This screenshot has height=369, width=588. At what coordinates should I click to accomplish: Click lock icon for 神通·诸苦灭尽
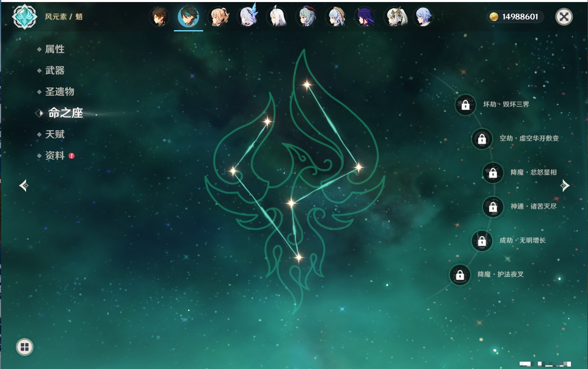pos(493,207)
